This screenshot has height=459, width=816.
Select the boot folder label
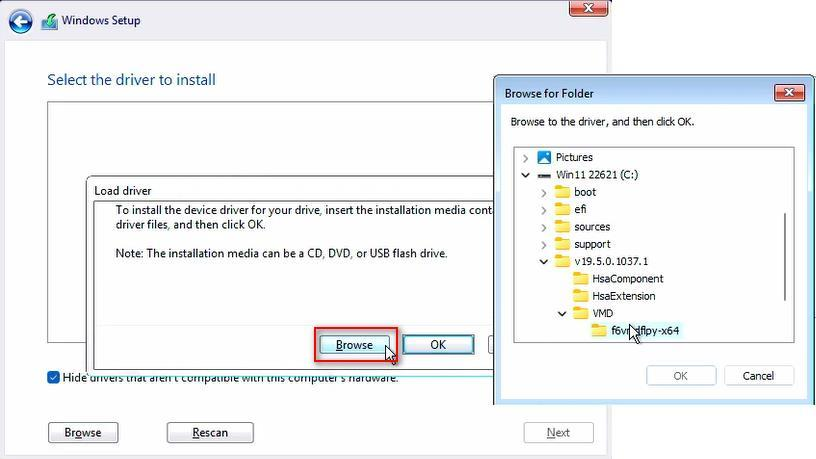tap(585, 192)
